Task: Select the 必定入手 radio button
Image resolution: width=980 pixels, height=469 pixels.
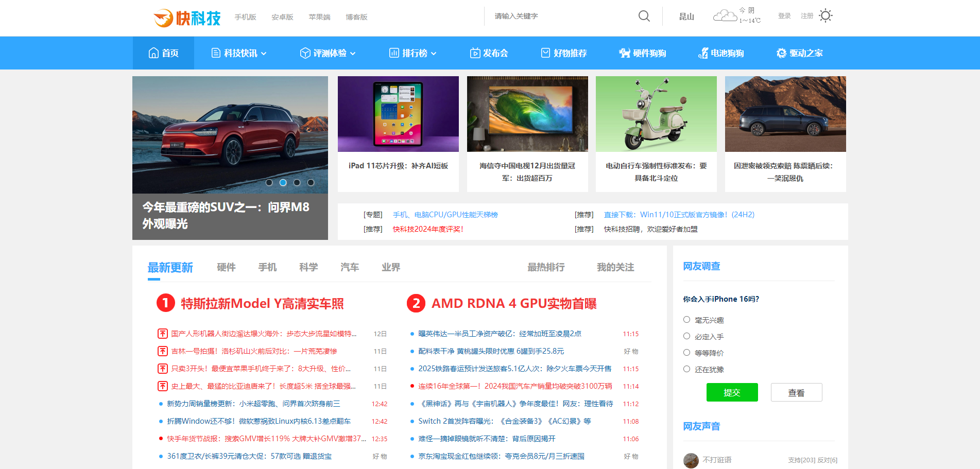Action: pyautogui.click(x=686, y=336)
